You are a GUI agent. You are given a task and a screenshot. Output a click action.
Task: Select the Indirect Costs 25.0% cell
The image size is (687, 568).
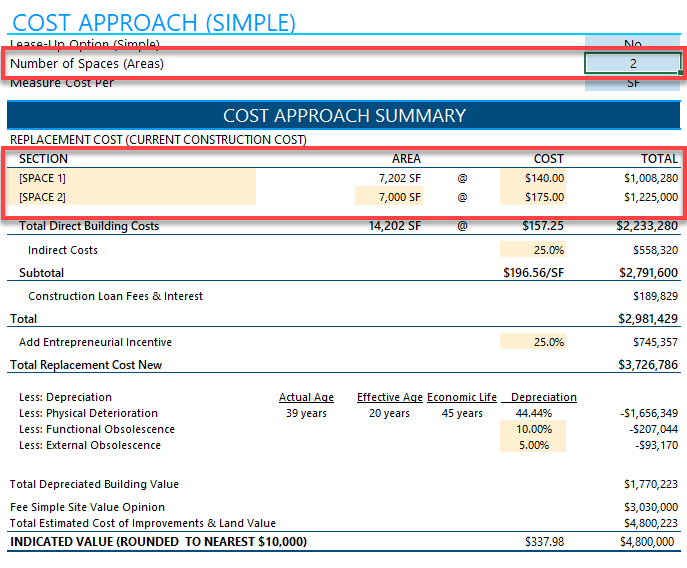click(x=533, y=250)
